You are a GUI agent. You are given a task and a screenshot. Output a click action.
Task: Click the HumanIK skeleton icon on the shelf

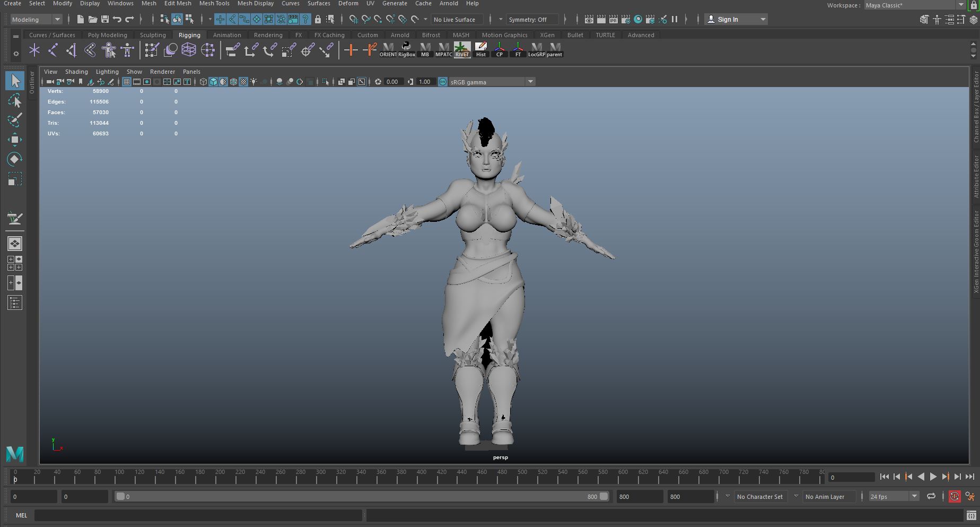tap(127, 50)
